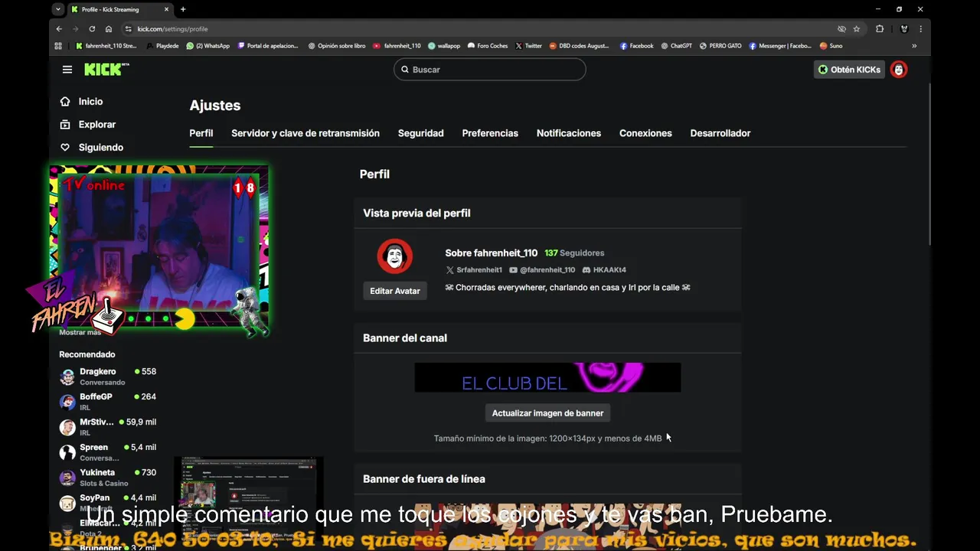This screenshot has width=980, height=551.
Task: Open the Portal de apelación bookmark
Action: [267, 46]
